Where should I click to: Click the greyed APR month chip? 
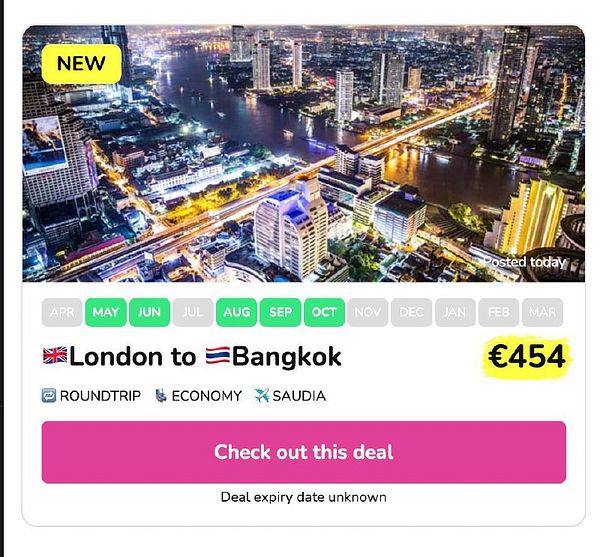coord(62,312)
